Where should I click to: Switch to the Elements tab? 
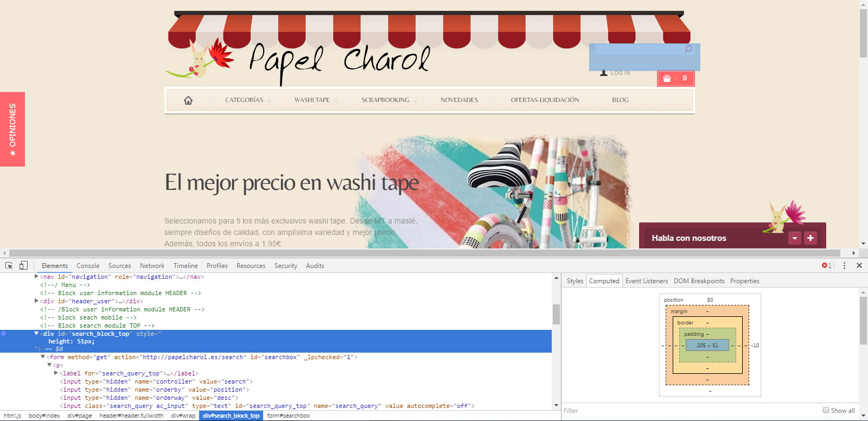[x=55, y=266]
